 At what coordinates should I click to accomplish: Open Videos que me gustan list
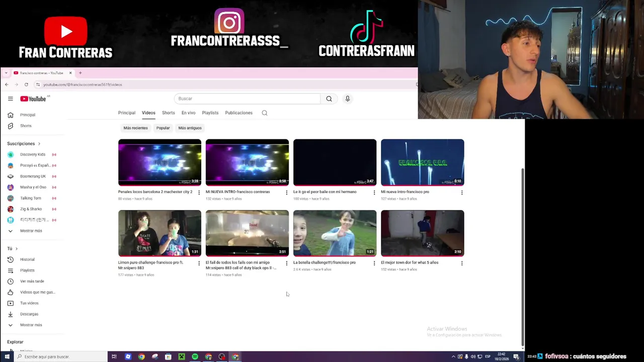pyautogui.click(x=32, y=292)
